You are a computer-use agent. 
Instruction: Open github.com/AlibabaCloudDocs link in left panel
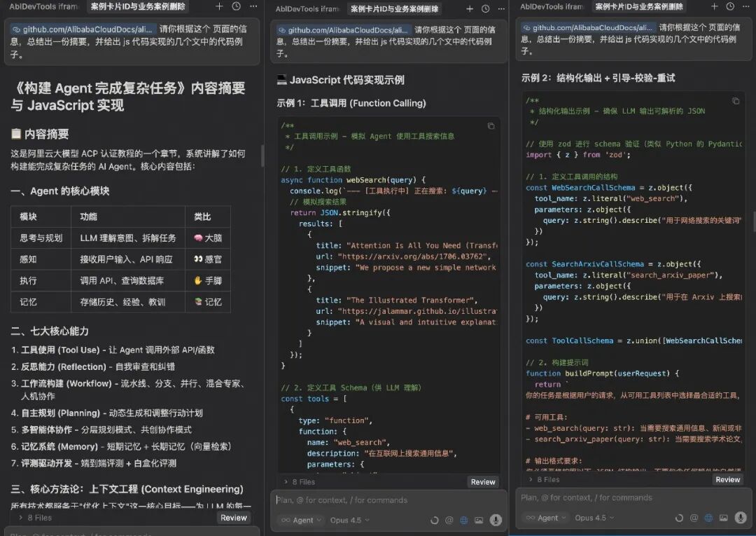pyautogui.click(x=83, y=29)
